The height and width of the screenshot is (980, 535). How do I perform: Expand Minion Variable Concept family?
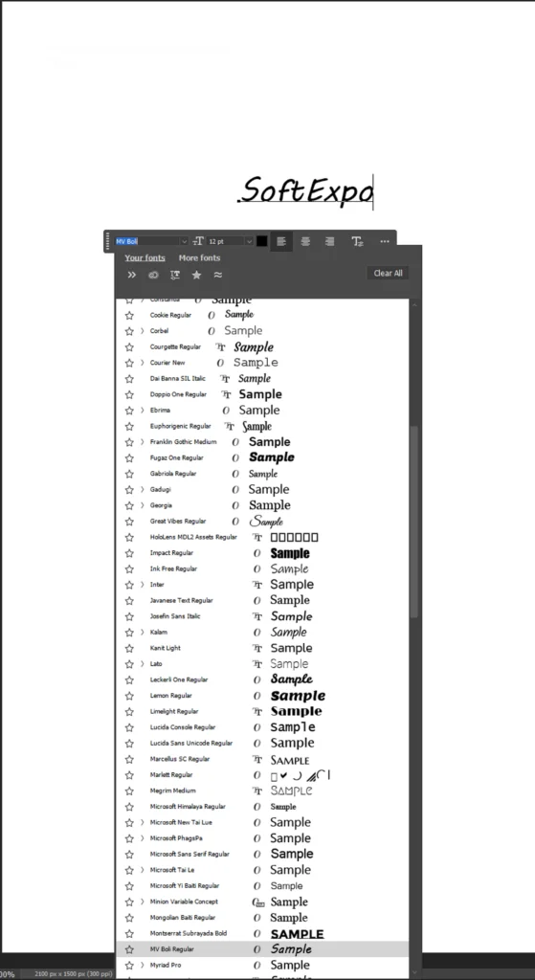coord(142,902)
